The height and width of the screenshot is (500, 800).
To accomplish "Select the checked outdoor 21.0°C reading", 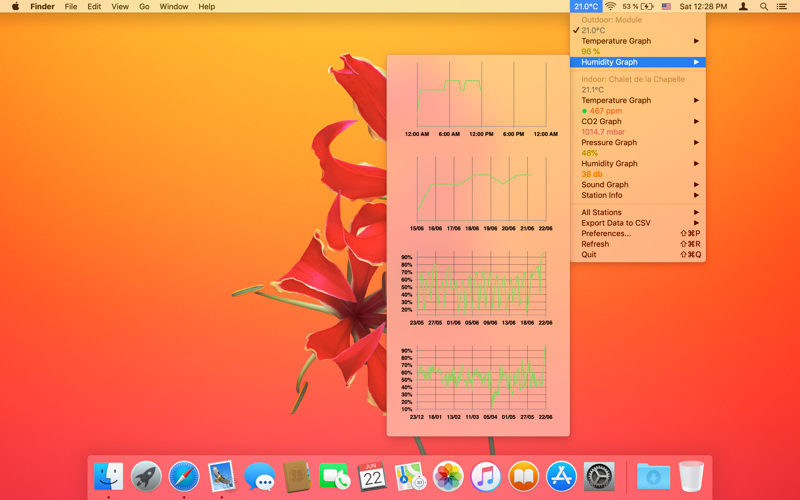I will (x=593, y=31).
